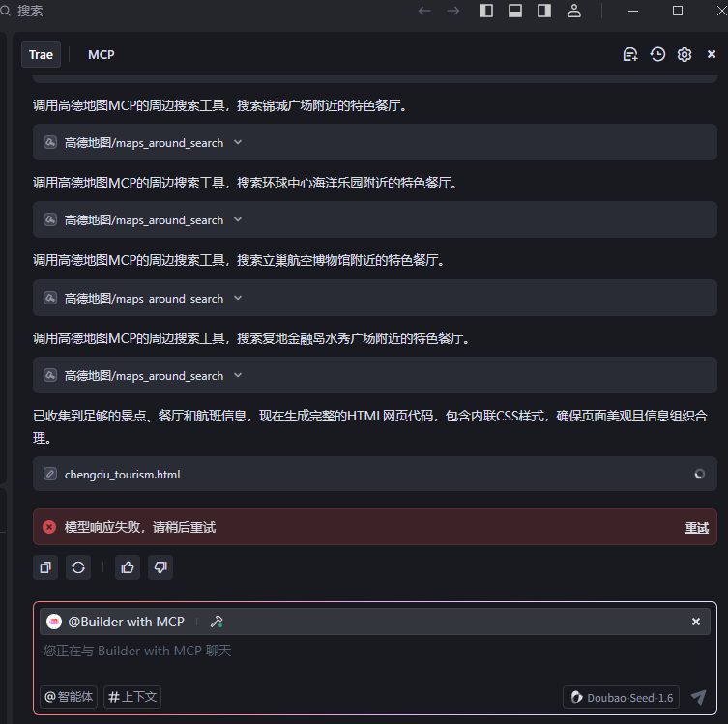Open the settings gear icon
Screen dimensions: 728x724
pyautogui.click(x=684, y=55)
